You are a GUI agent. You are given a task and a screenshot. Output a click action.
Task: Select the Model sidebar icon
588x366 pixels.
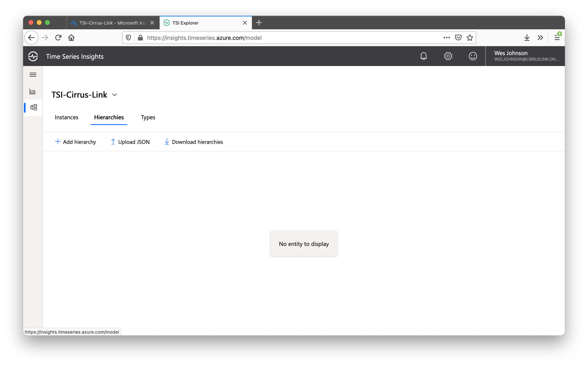coord(33,107)
